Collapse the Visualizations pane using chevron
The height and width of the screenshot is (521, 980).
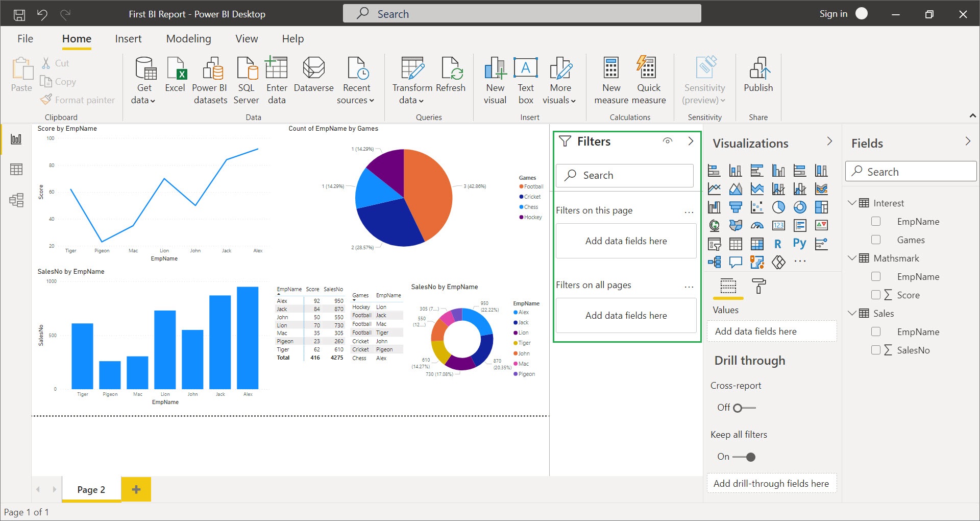[x=829, y=141]
